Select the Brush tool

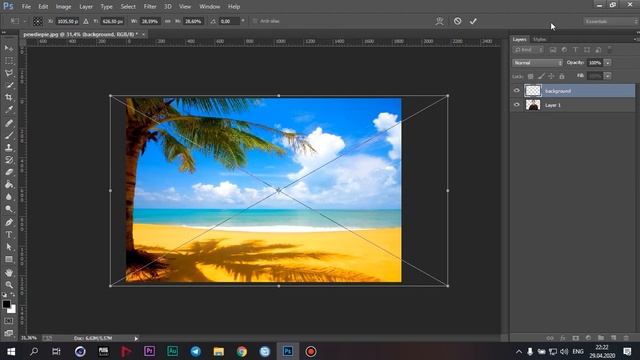tap(9, 135)
